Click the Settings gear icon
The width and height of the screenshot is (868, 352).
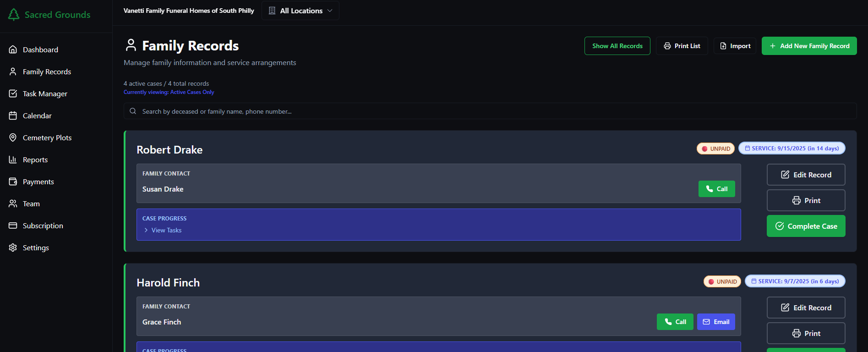point(13,247)
